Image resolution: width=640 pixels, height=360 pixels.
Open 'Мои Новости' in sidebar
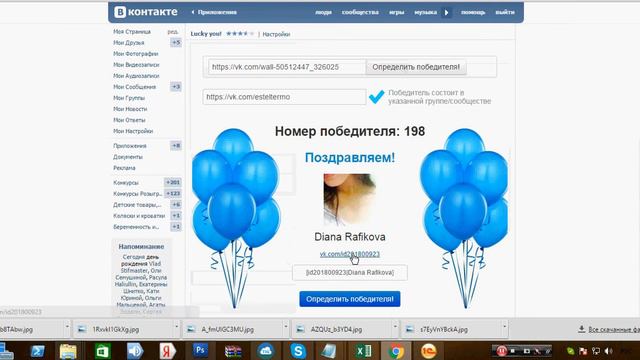(130, 109)
